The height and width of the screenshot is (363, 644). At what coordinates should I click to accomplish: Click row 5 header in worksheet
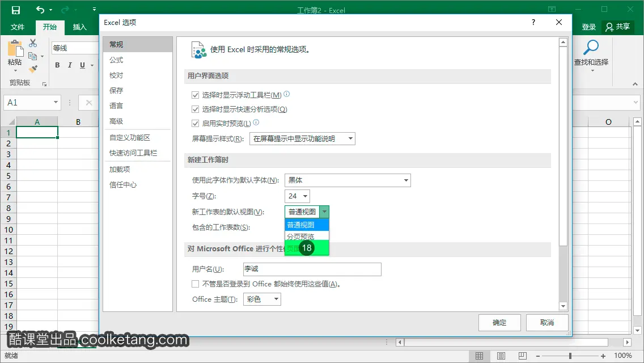pos(8,176)
